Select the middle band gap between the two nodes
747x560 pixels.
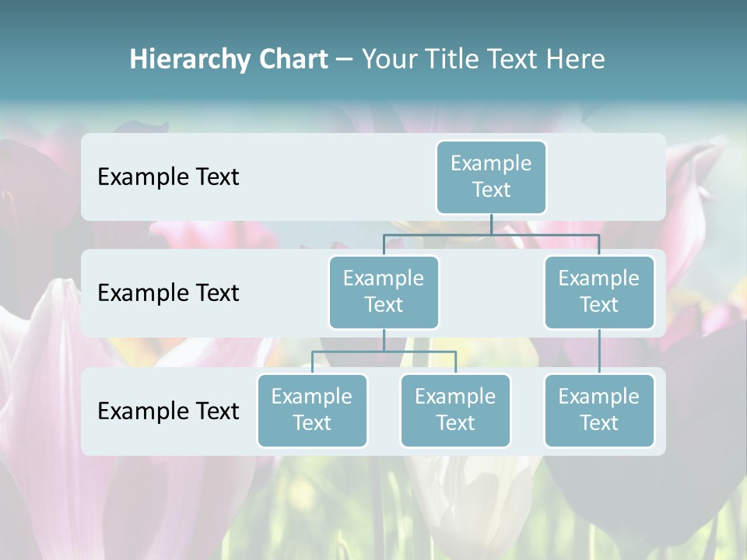point(491,293)
